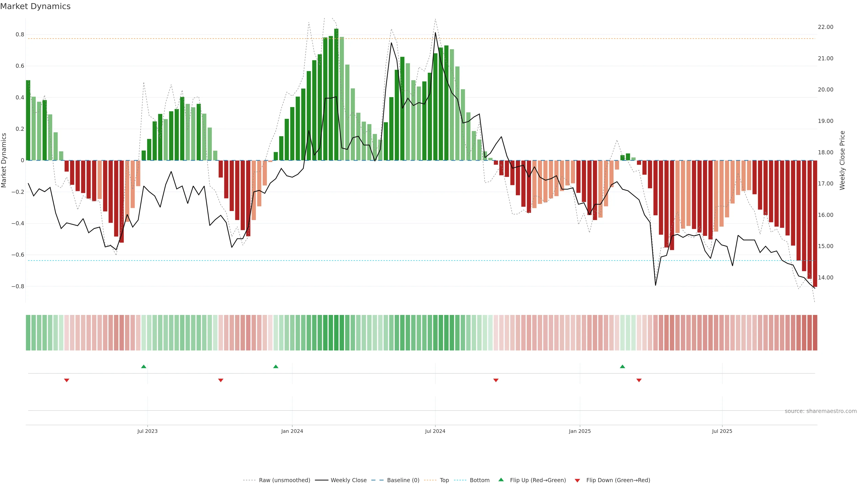Viewport: 868px width, 488px height.
Task: Toggle the Weekly Close legend entry
Action: tap(348, 480)
